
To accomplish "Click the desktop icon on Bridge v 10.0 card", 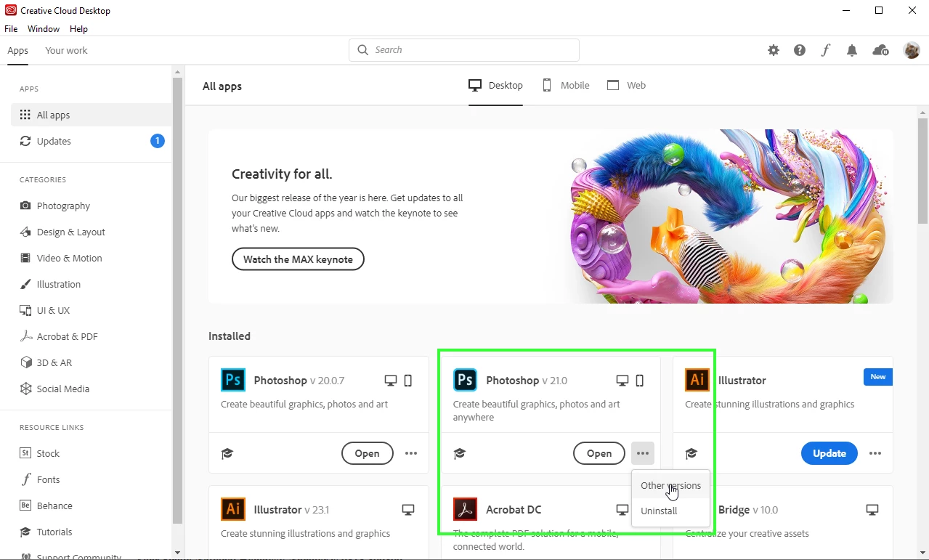I will coord(872,510).
